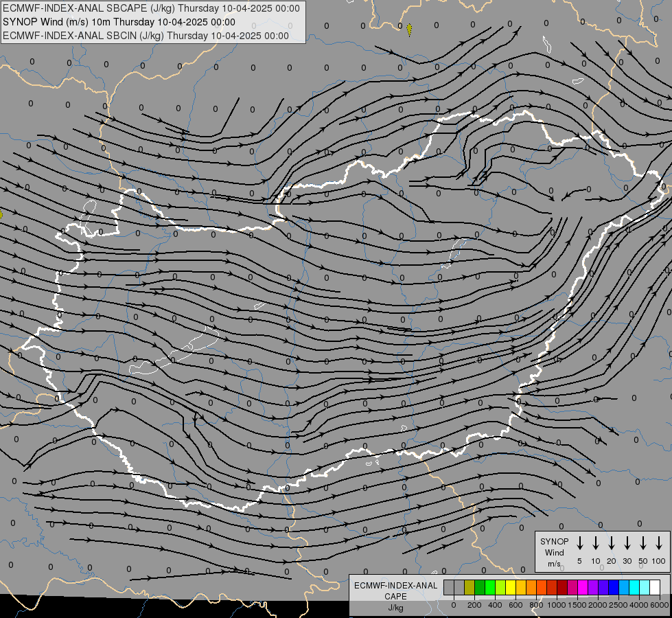Click the '1000' value on CAPE scale
Viewport: 672px width, 618px height.
(557, 605)
